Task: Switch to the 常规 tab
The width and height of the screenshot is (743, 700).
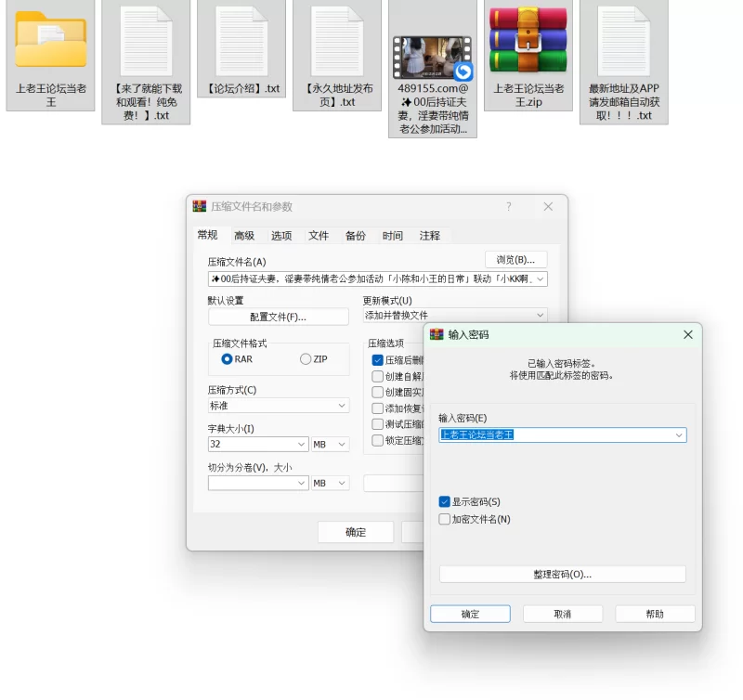Action: 207,235
